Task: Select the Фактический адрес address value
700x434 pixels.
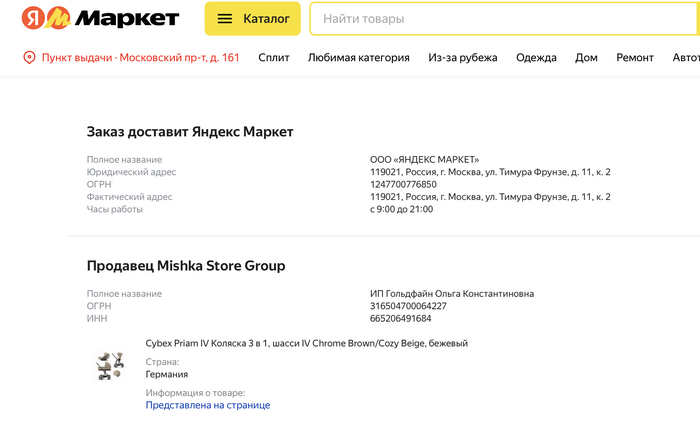Action: [x=490, y=197]
